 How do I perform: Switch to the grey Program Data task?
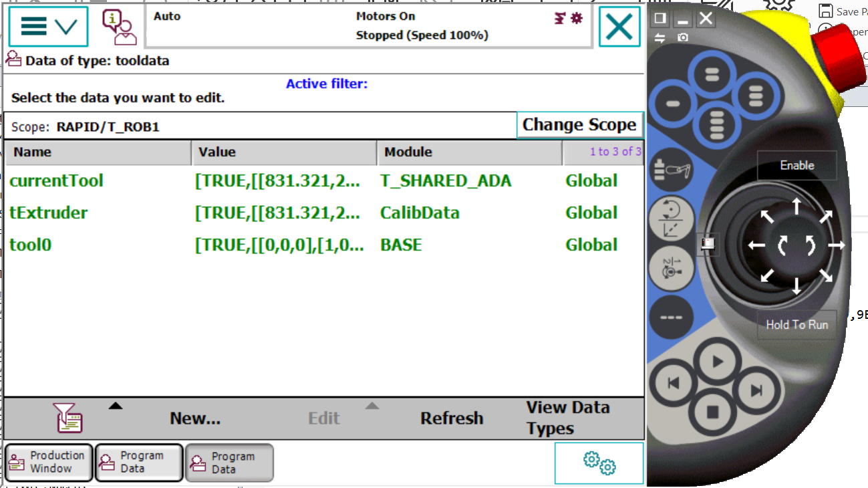point(229,463)
